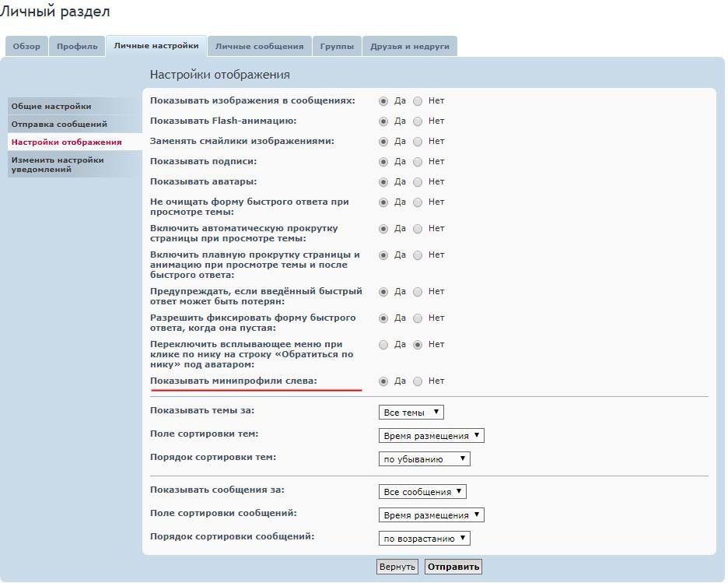Open the Личные сообщения tab
The height and width of the screenshot is (583, 728).
point(259,47)
